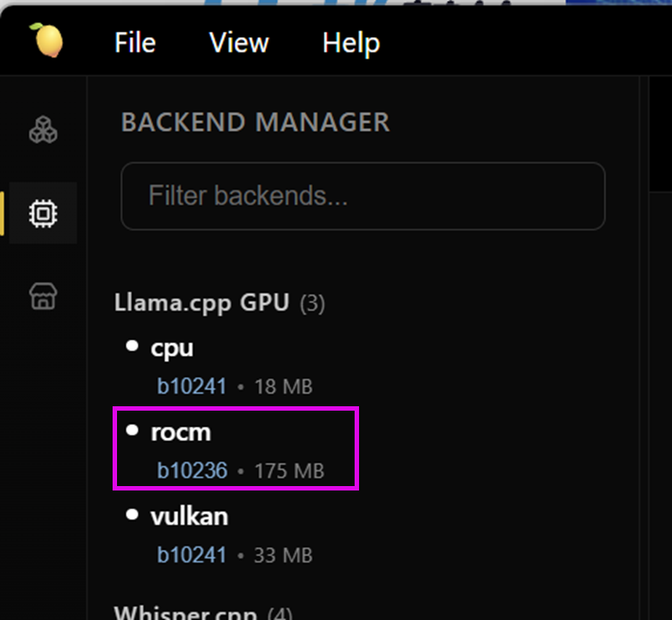
Task: Select the cpu backend entry
Action: [x=235, y=366]
